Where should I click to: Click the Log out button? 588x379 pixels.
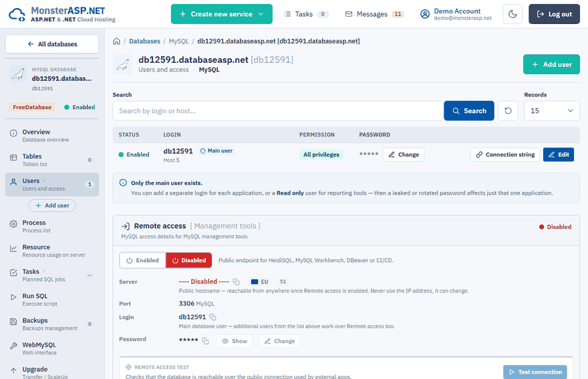pos(554,14)
